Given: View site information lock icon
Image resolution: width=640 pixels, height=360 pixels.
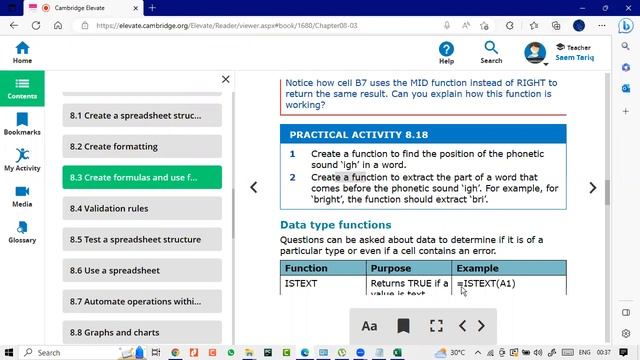Looking at the screenshot, I should click(x=84, y=26).
